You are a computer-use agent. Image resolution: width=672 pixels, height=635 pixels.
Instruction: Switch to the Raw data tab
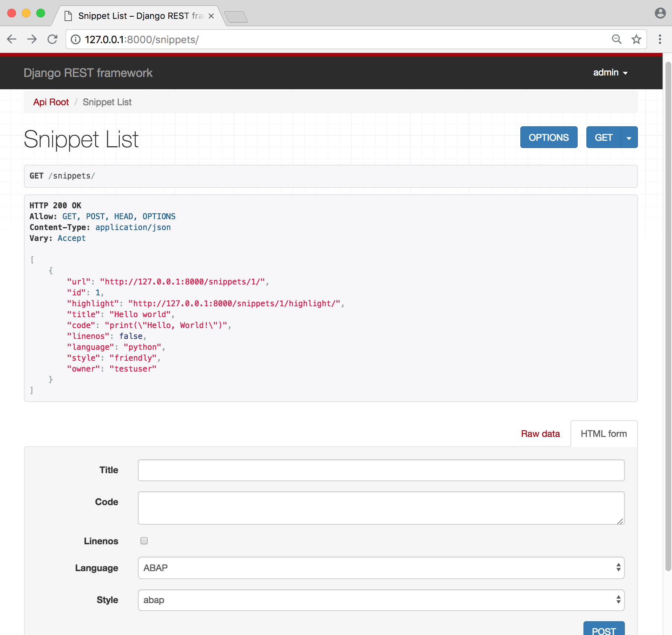point(540,434)
